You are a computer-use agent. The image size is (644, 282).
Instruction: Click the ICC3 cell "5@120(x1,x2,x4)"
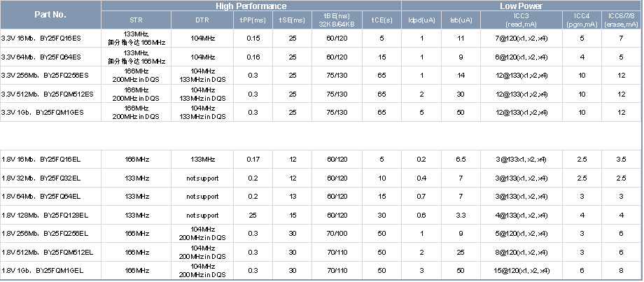521,234
